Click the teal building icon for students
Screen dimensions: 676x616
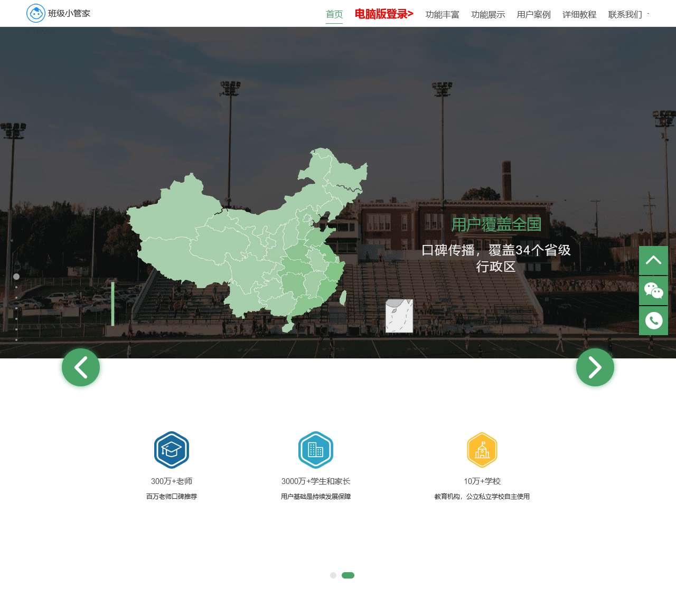[x=316, y=450]
